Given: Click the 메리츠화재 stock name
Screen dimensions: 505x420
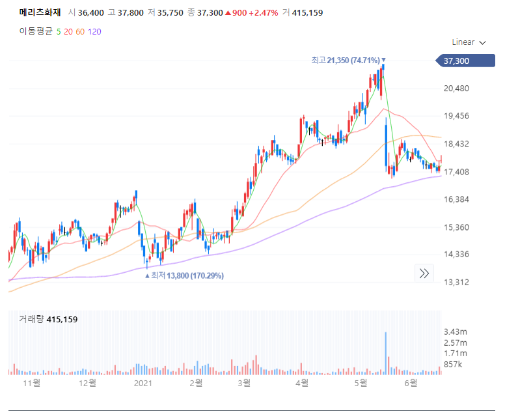Looking at the screenshot, I should point(40,12).
